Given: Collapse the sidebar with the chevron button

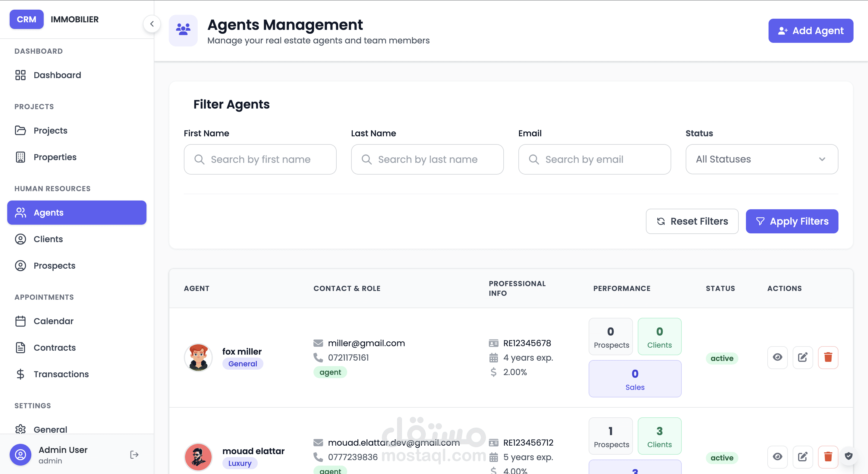Looking at the screenshot, I should click(152, 24).
